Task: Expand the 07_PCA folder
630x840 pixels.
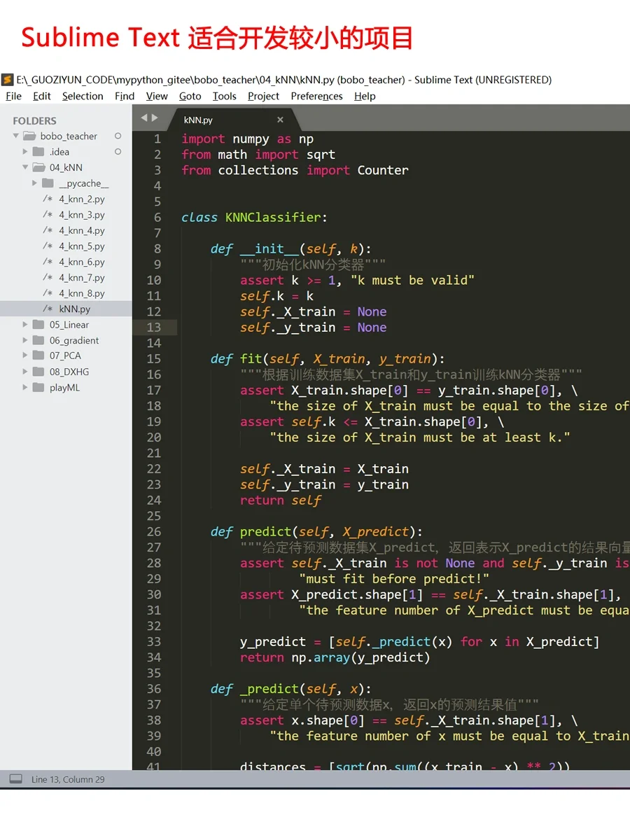Action: click(x=25, y=356)
